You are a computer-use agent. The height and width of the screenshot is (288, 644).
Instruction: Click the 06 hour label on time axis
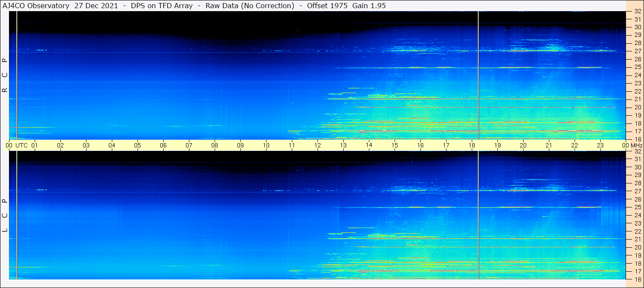click(x=163, y=145)
